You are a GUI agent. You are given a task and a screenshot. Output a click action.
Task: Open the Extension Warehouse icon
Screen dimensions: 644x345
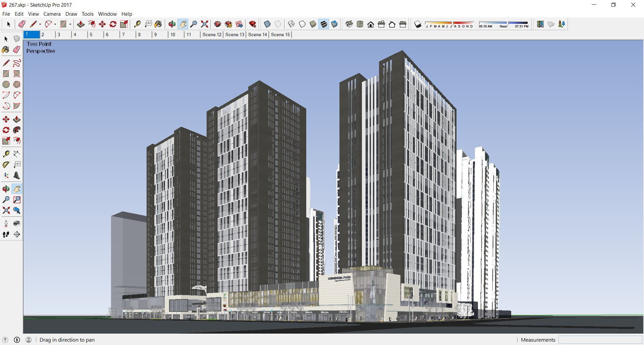pyautogui.click(x=228, y=24)
